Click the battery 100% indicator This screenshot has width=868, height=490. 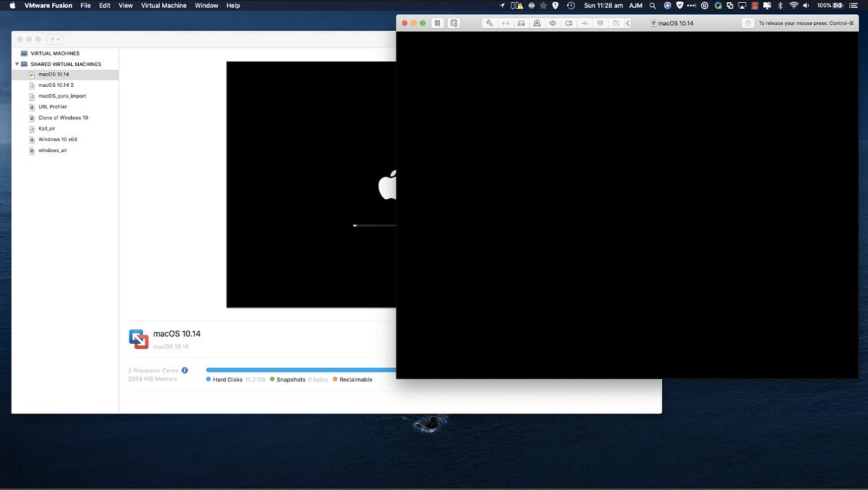(x=830, y=5)
